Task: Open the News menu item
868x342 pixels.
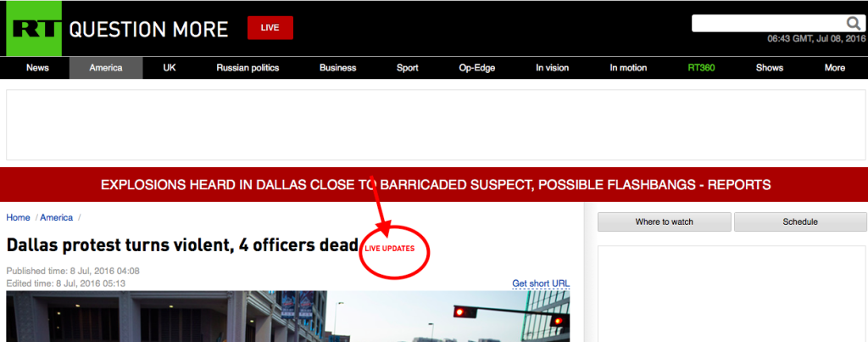Action: 37,68
